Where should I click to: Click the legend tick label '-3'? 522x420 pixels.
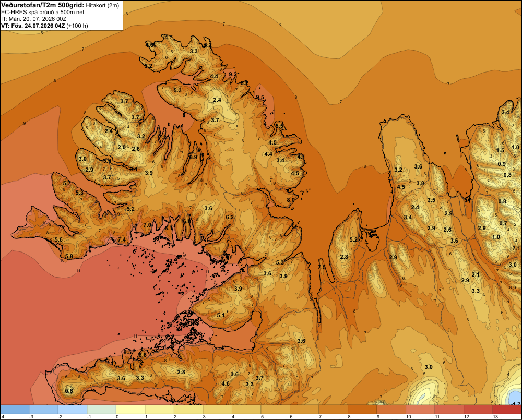click(31, 417)
